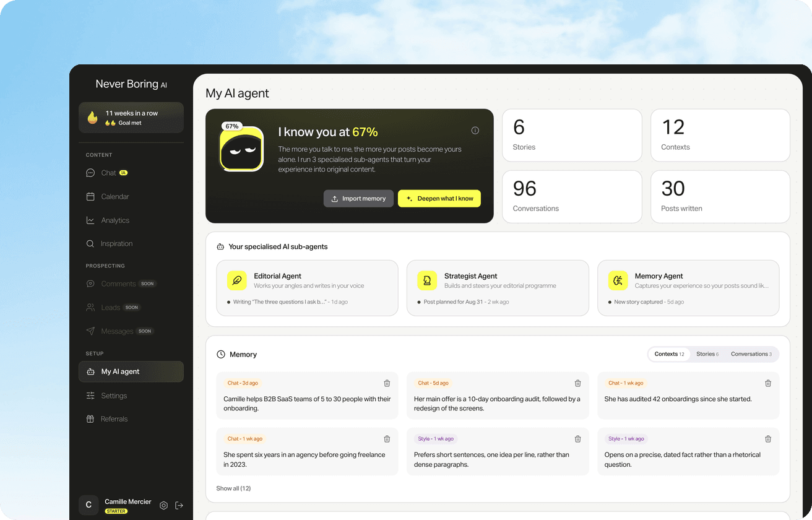
Task: Click the Memory Agent brain icon
Action: point(618,280)
